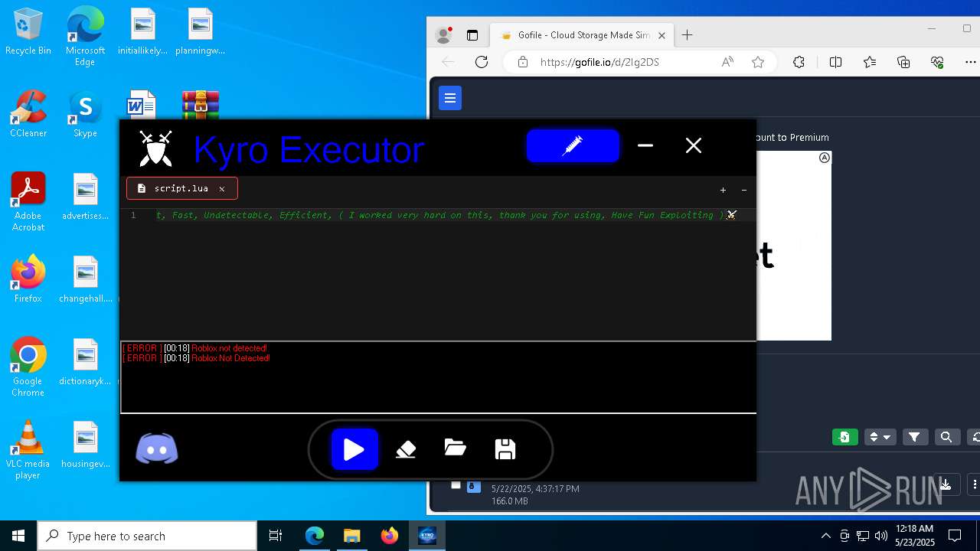This screenshot has height=551, width=980.
Task: Open Task View on the taskbar
Action: [276, 536]
